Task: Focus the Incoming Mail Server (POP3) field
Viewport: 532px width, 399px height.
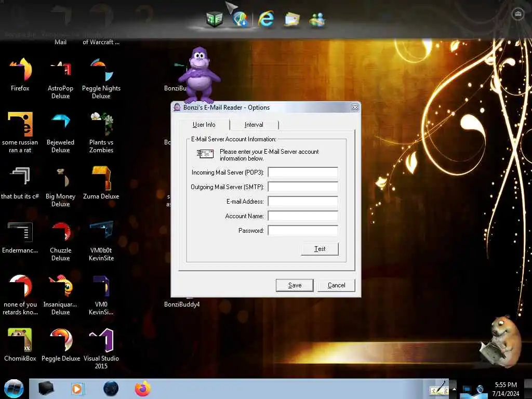Action: pyautogui.click(x=303, y=172)
